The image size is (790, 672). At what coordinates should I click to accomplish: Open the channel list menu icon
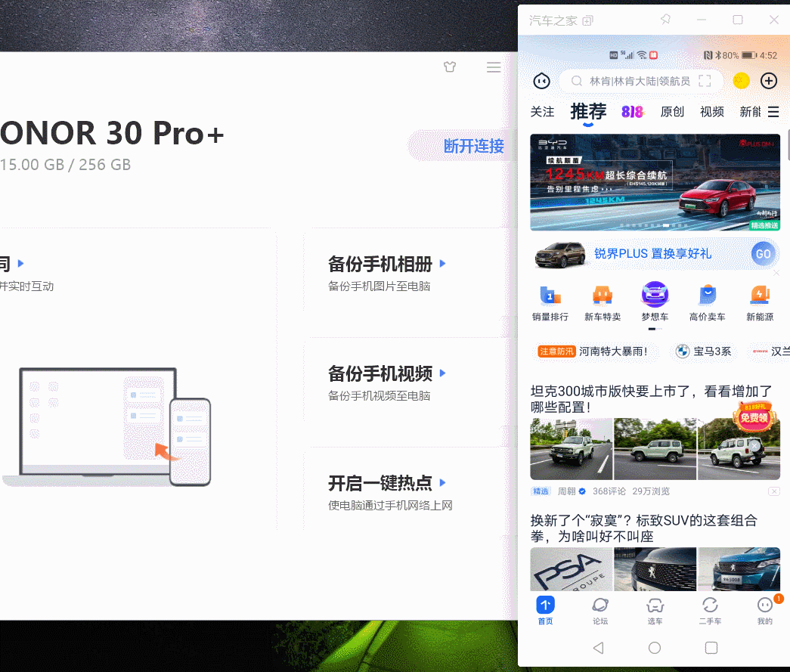coord(773,112)
